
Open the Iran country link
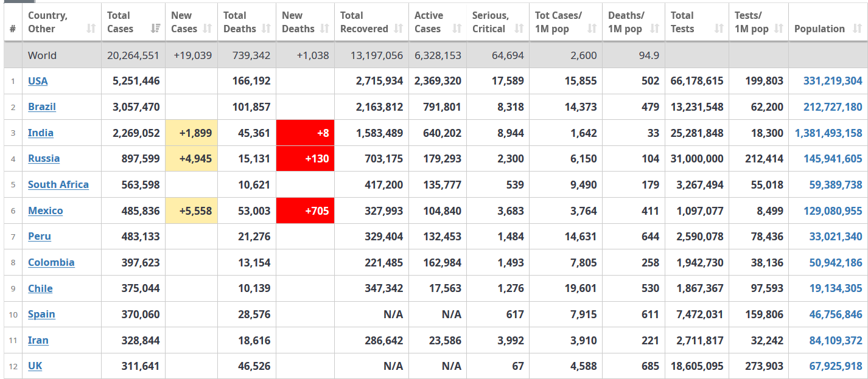(x=38, y=340)
